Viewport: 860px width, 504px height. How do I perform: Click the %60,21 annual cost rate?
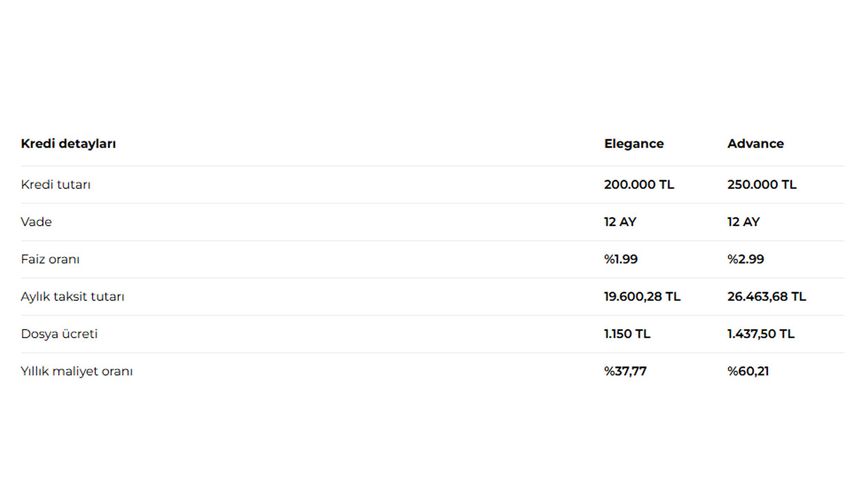[x=748, y=371]
